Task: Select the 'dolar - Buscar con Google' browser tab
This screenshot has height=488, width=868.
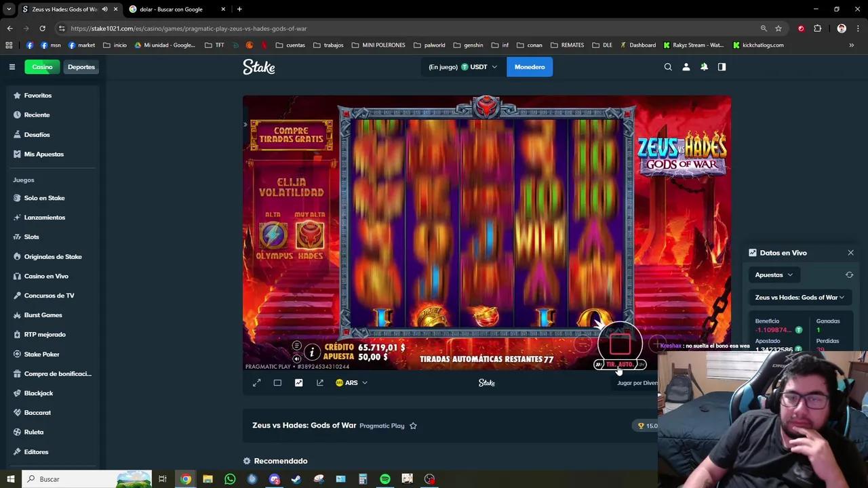Action: pyautogui.click(x=171, y=9)
